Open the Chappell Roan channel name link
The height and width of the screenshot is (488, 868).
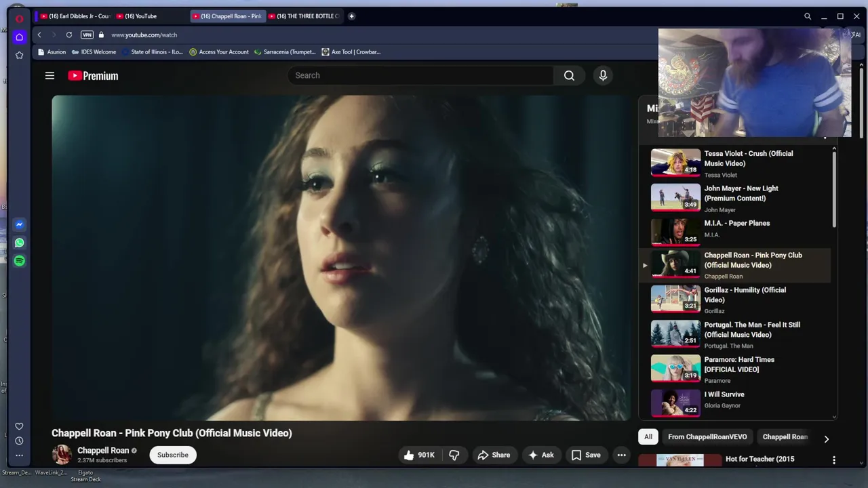[103, 450]
